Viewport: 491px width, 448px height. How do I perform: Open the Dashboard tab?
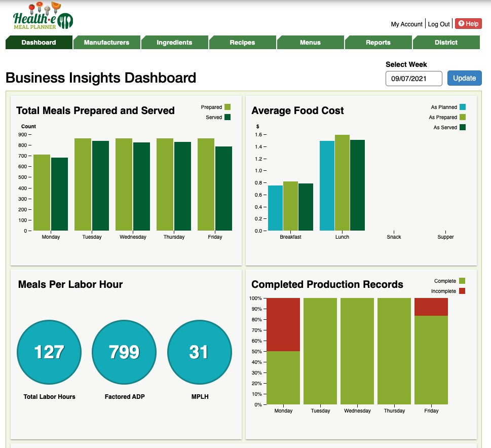point(39,43)
